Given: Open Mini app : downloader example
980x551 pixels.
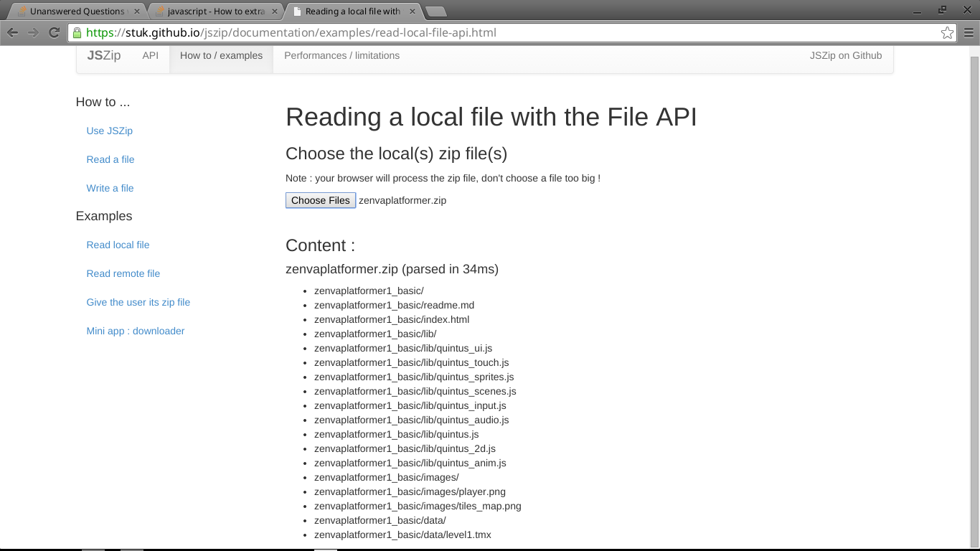Looking at the screenshot, I should (136, 331).
